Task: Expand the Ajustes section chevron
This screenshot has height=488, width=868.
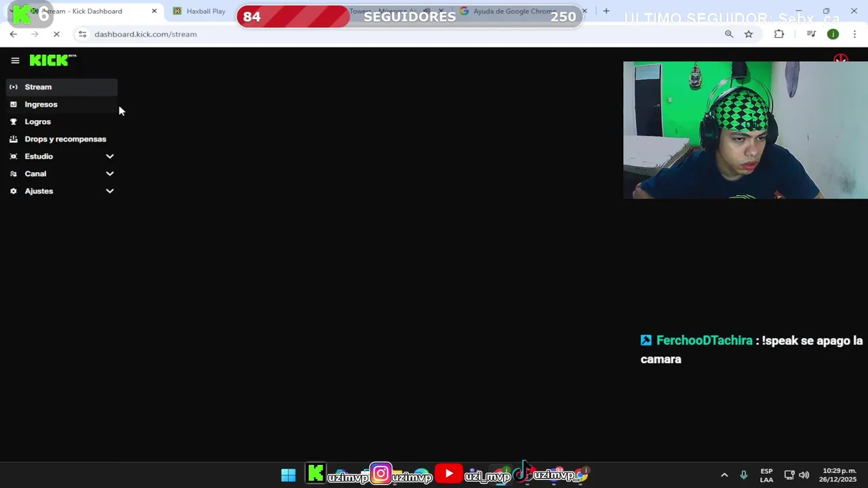Action: click(x=110, y=191)
